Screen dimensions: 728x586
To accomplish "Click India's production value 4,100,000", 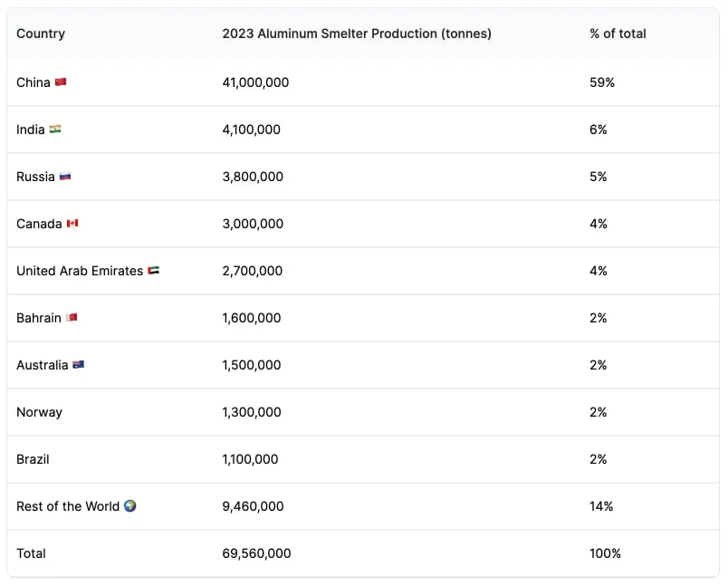I will [251, 130].
